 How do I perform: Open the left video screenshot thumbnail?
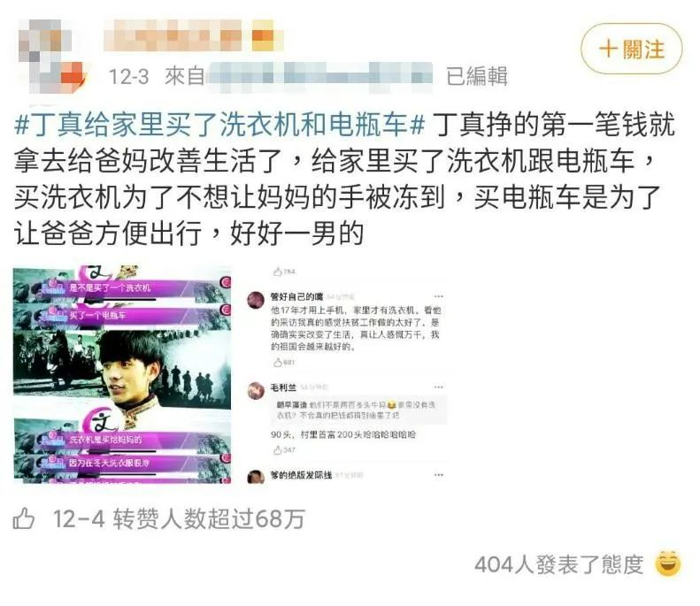(x=122, y=374)
